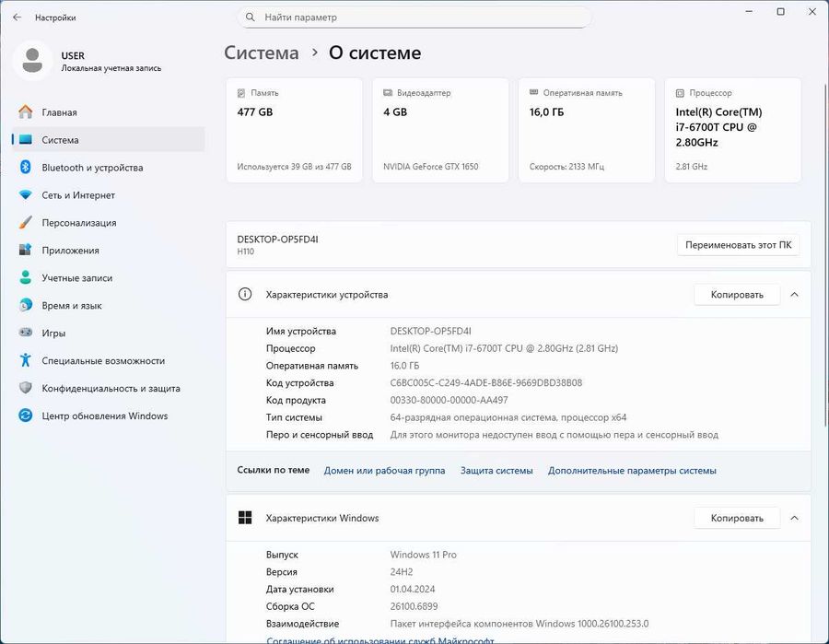Click the Главная home icon

(x=26, y=112)
